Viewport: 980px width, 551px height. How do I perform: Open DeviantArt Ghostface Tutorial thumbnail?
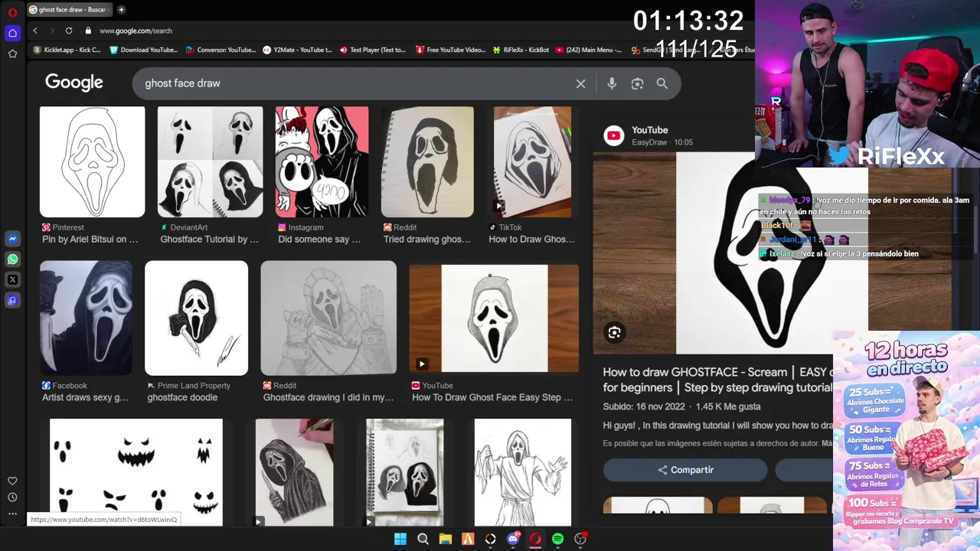tap(210, 161)
